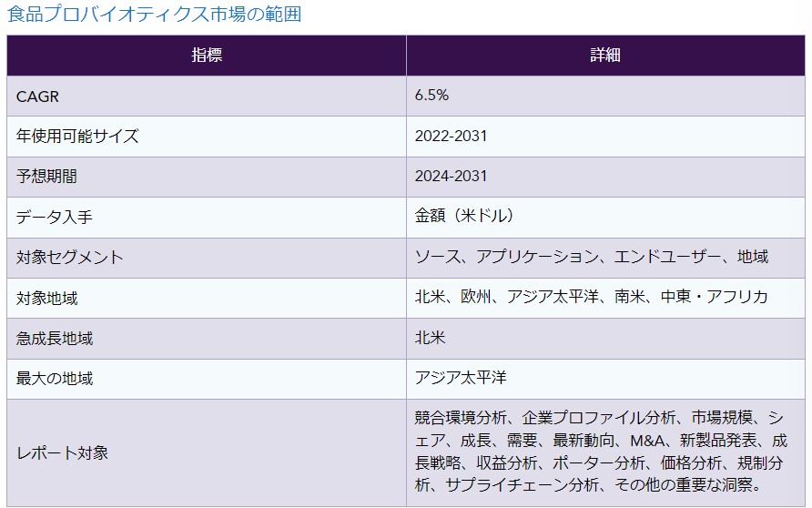812x508 pixels.
Task: Select the CAGR row label
Action: [37, 97]
